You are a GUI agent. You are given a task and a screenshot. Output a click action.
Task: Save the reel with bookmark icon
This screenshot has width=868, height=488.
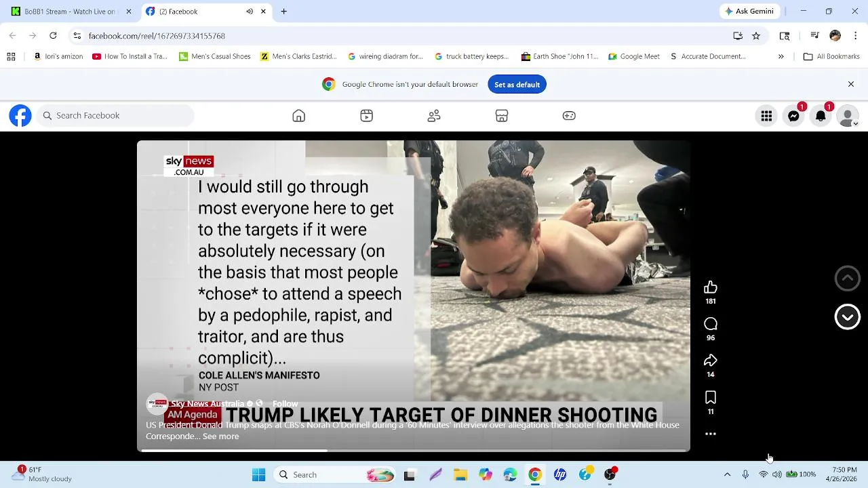point(710,398)
